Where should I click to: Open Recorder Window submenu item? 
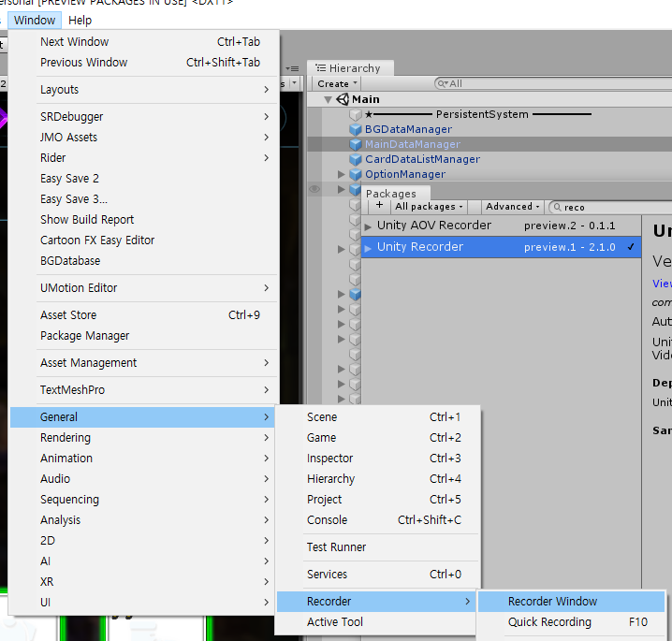click(571, 601)
